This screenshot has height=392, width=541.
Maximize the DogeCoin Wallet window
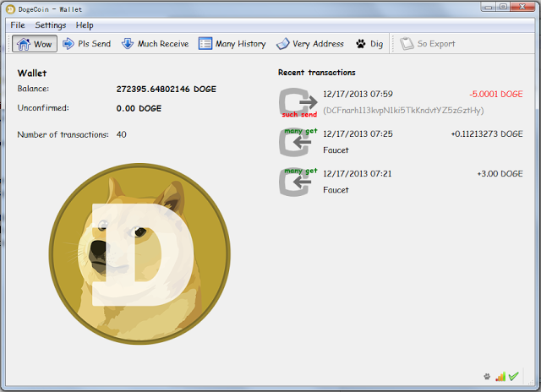coord(502,7)
